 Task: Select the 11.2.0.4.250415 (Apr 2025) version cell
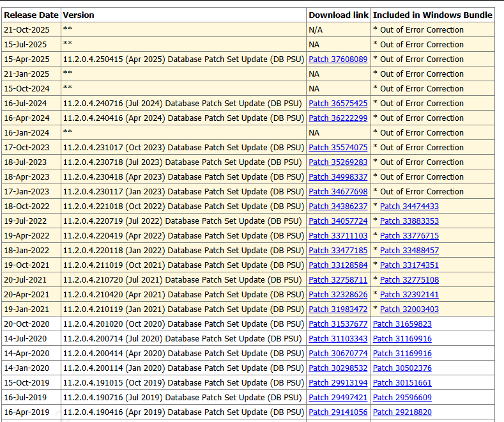pos(183,59)
